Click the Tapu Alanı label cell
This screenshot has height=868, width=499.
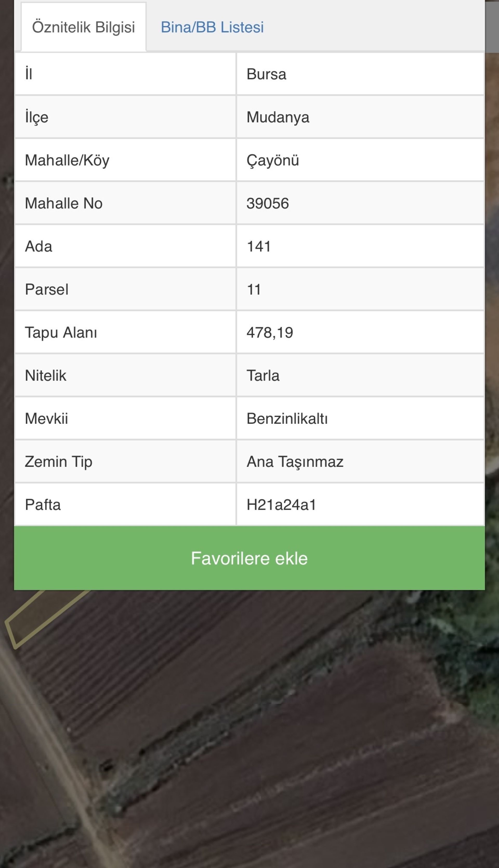click(x=61, y=333)
